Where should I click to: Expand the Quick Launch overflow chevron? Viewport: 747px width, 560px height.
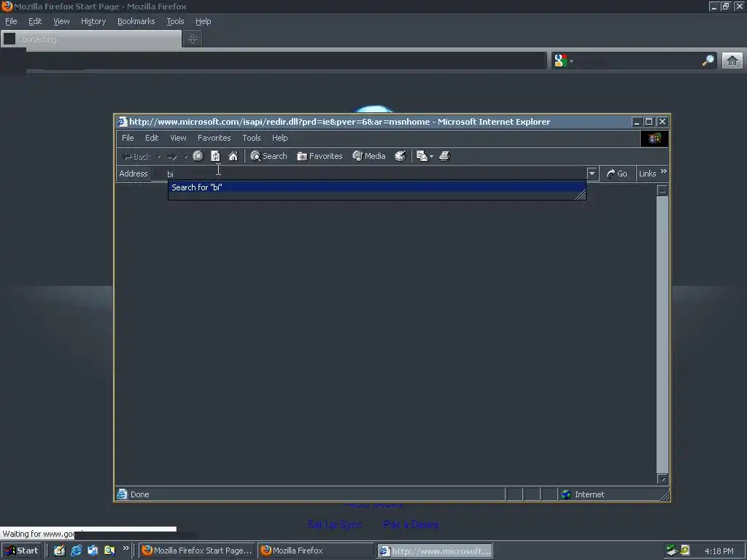125,548
